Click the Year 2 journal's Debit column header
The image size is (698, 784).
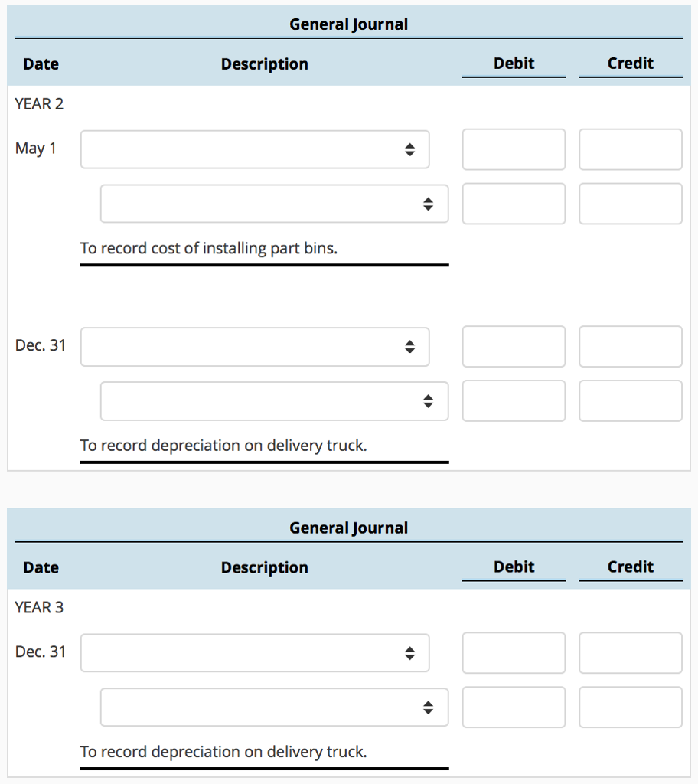coord(514,64)
